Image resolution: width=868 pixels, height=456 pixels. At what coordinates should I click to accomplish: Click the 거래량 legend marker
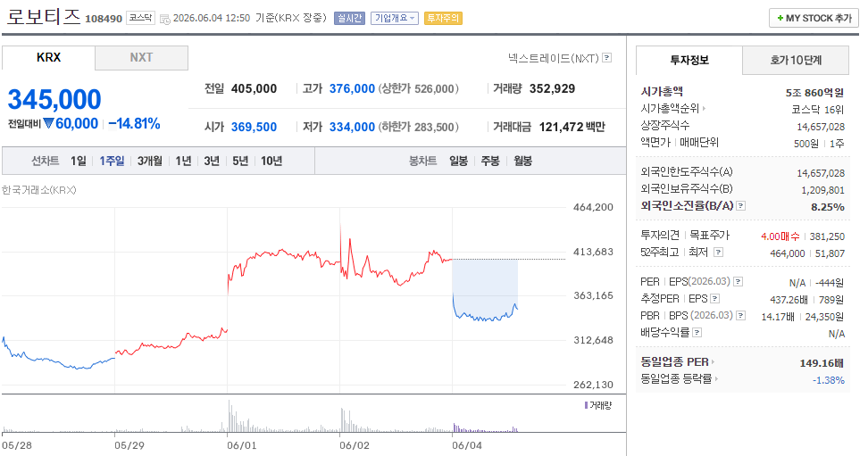point(586,406)
